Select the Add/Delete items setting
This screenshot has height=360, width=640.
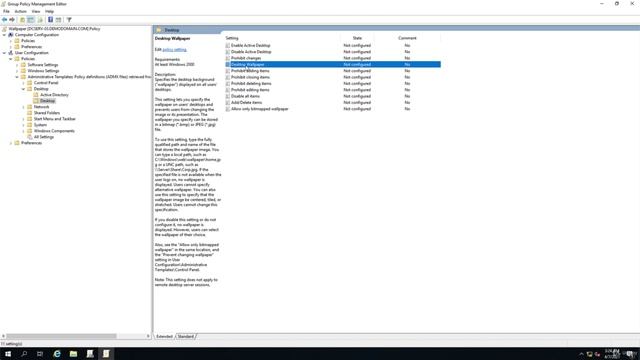coord(246,102)
